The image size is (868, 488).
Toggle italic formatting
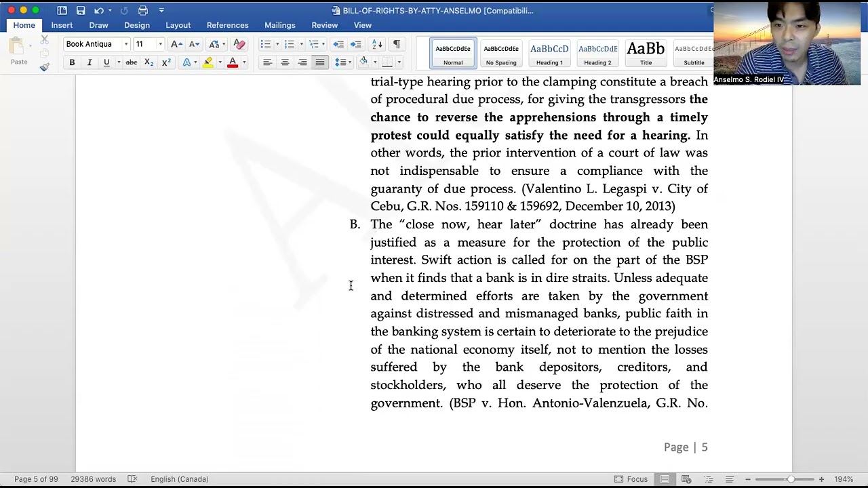(x=89, y=62)
